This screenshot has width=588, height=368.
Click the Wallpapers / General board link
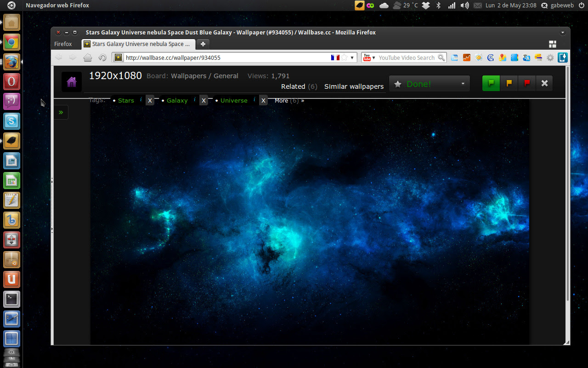point(204,76)
